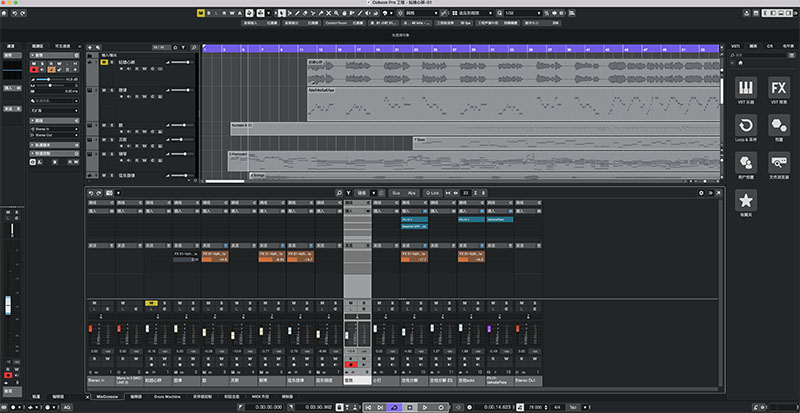This screenshot has height=413, width=800.
Task: Open MixConsole channel filter funnel
Action: coord(348,193)
